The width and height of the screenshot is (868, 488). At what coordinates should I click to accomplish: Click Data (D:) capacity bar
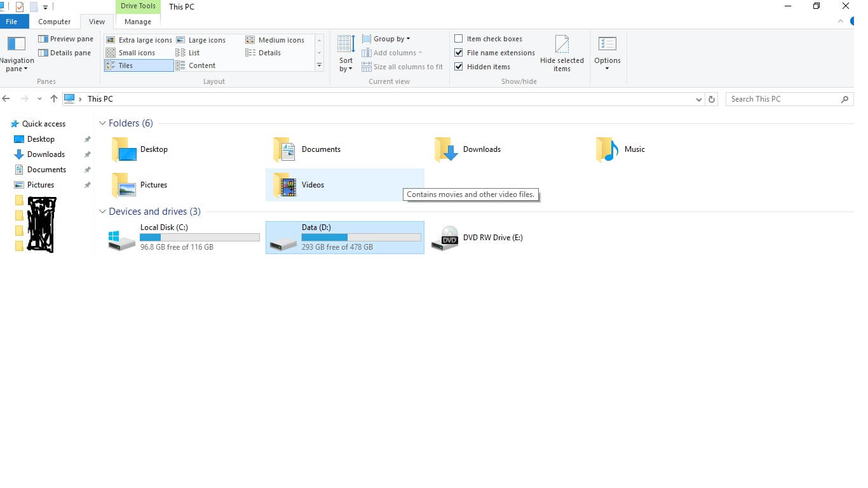(x=362, y=238)
